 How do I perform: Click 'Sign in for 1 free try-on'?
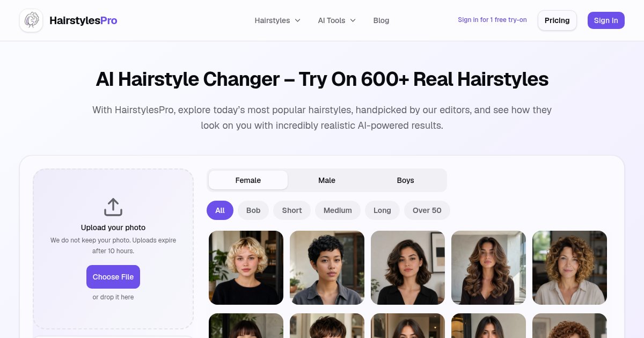click(492, 20)
